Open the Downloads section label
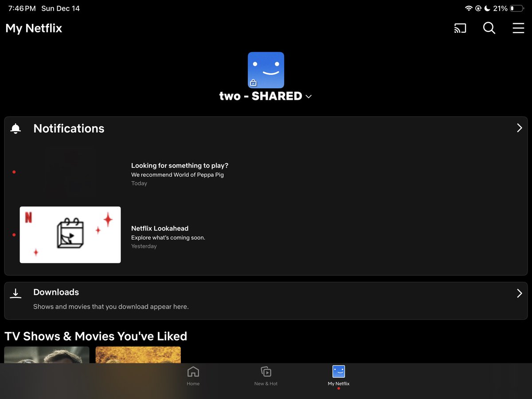 [x=56, y=292]
